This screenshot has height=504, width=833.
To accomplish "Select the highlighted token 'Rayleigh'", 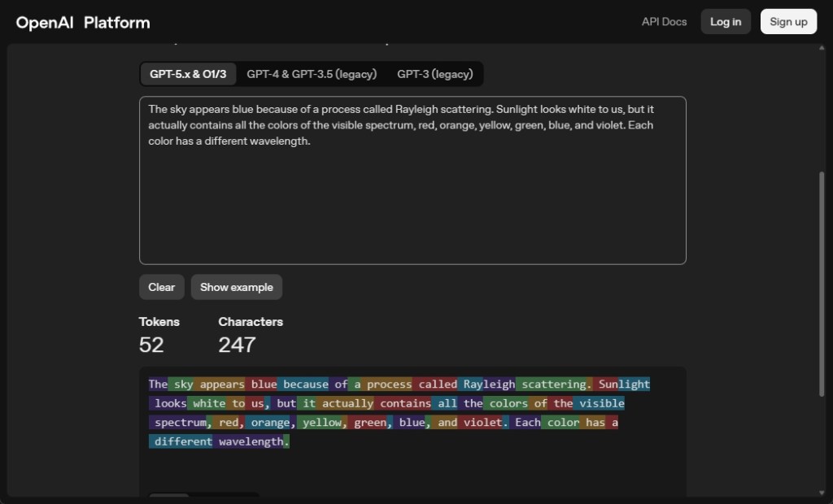I will tap(489, 384).
